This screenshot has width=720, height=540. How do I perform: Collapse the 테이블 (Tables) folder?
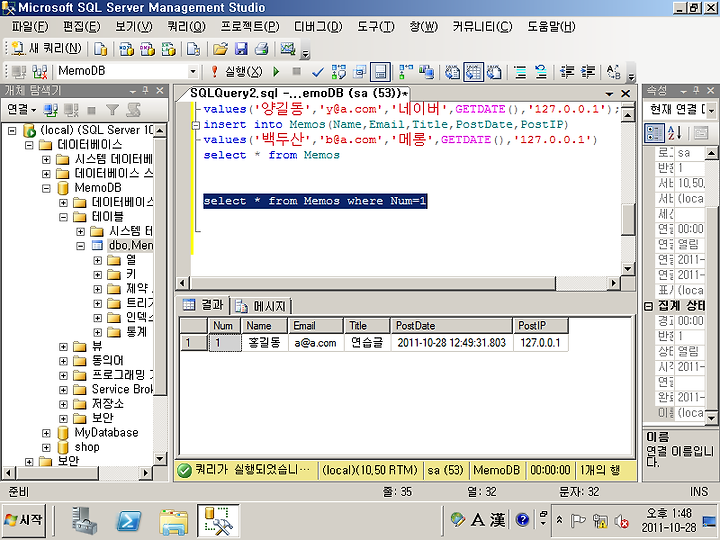tap(63, 217)
